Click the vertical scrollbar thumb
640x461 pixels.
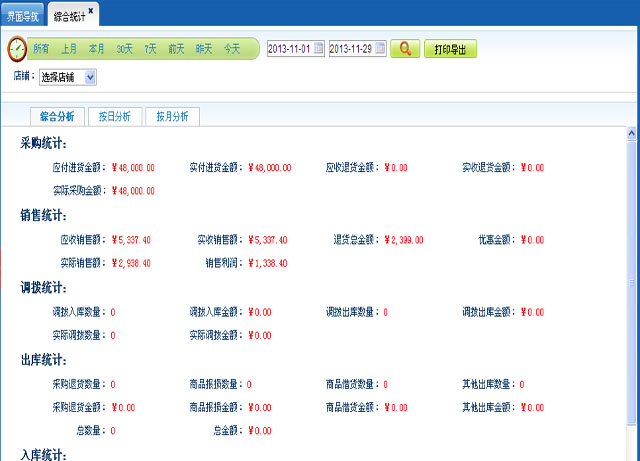point(631,283)
